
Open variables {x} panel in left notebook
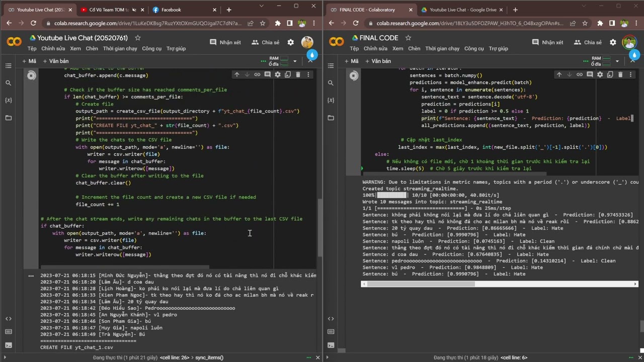(x=8, y=100)
